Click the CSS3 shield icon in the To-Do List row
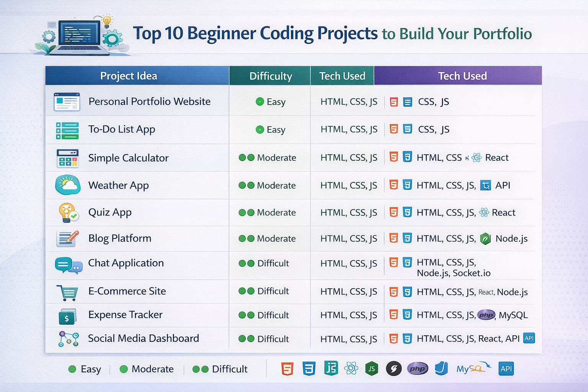Image resolution: width=588 pixels, height=392 pixels. click(x=407, y=129)
